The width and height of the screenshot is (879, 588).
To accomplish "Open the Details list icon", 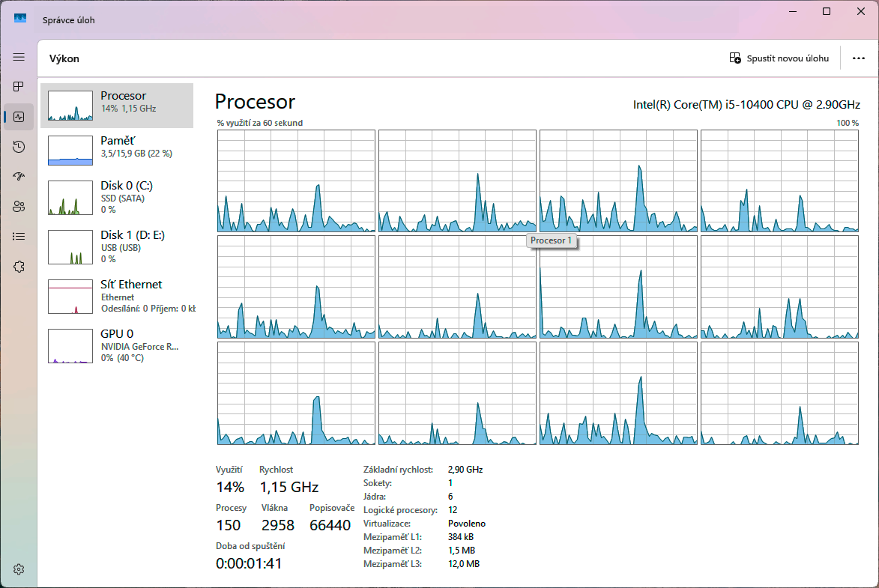I will click(x=18, y=236).
